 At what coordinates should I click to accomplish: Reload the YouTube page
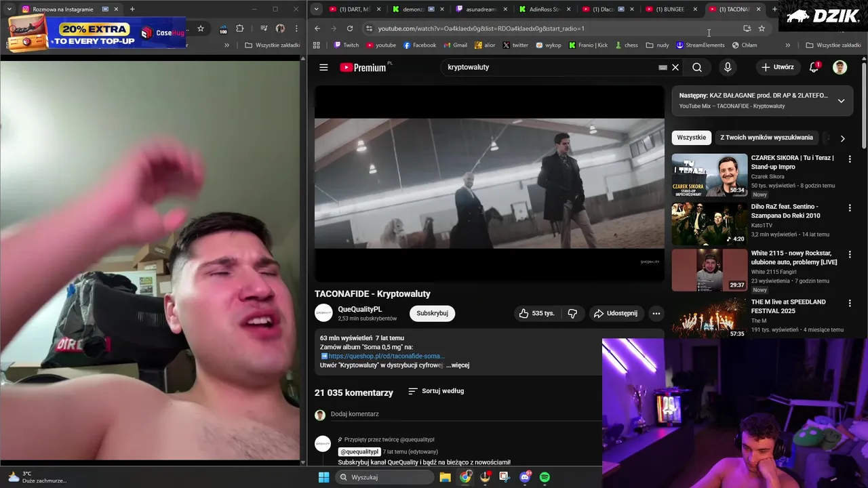click(350, 28)
